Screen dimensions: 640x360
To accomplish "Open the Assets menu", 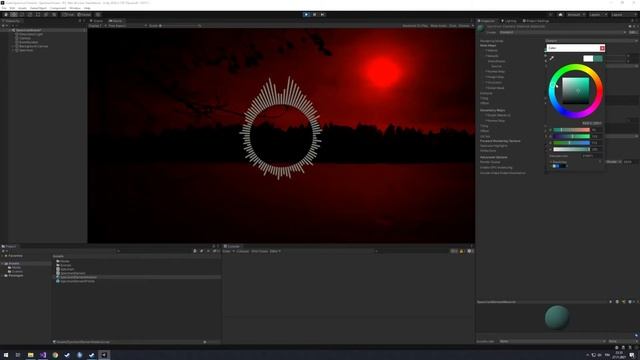I will click(22, 8).
